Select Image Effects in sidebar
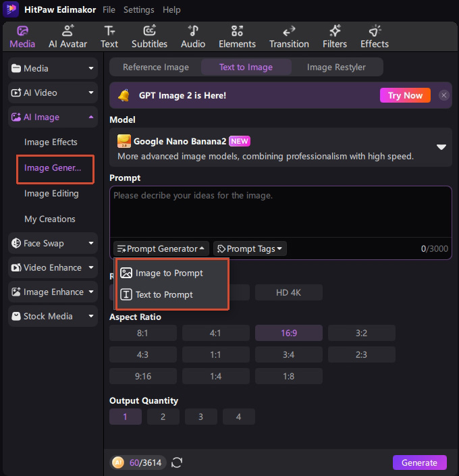The width and height of the screenshot is (459, 476). (x=51, y=142)
